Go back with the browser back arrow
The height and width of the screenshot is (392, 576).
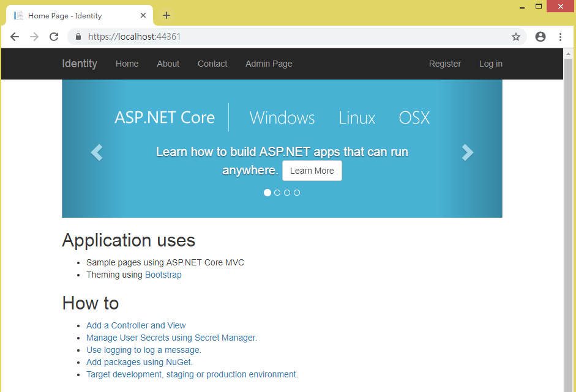click(x=15, y=37)
